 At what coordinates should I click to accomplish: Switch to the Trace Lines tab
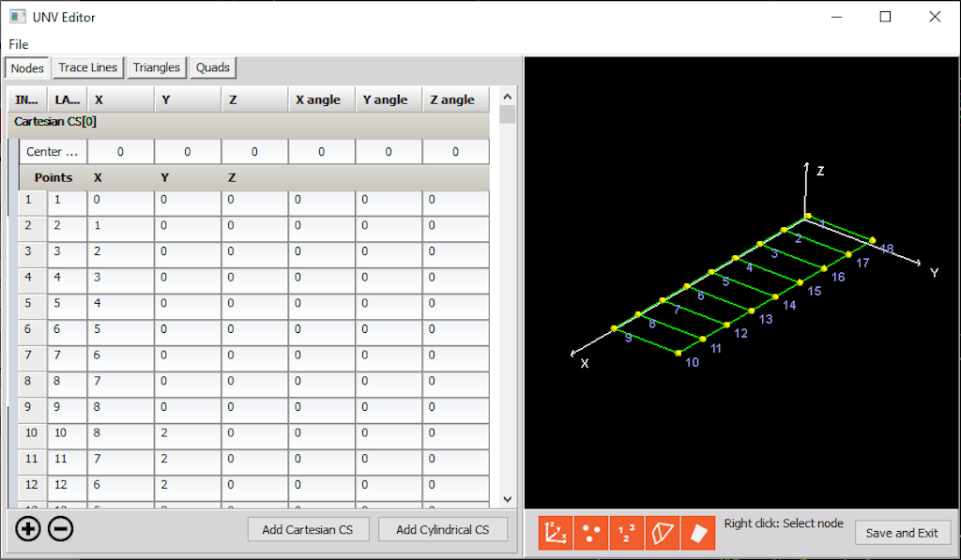(87, 68)
